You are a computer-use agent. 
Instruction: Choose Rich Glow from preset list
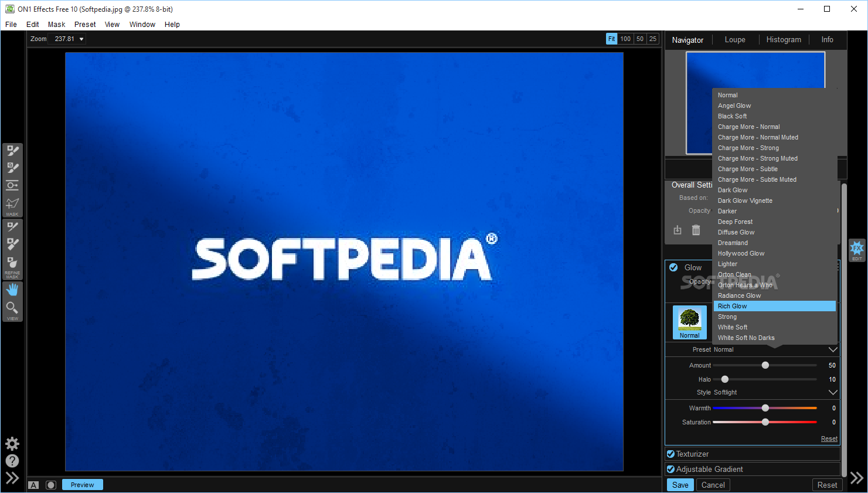775,306
